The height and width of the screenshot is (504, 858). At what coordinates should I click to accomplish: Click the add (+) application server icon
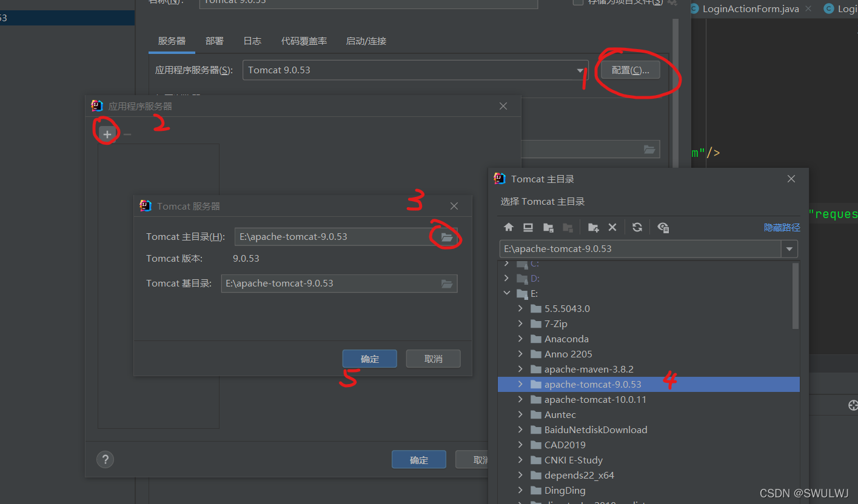107,134
